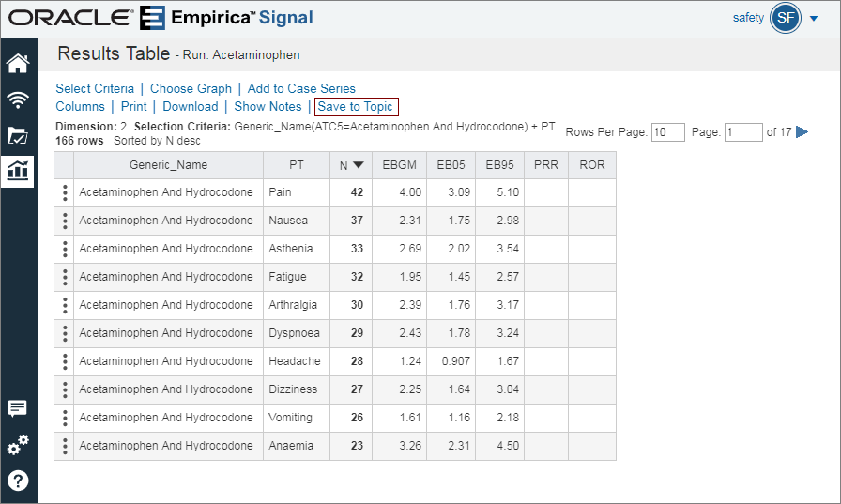Open row menu for Headache row

pos(65,361)
